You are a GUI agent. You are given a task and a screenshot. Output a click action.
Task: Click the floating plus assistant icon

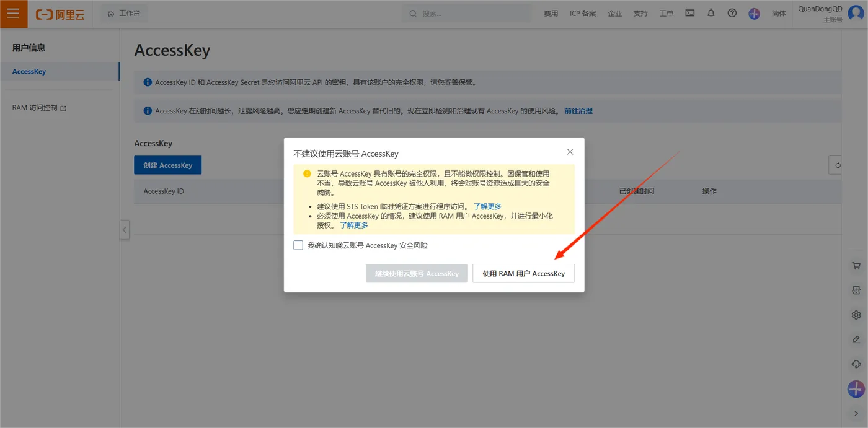point(856,389)
